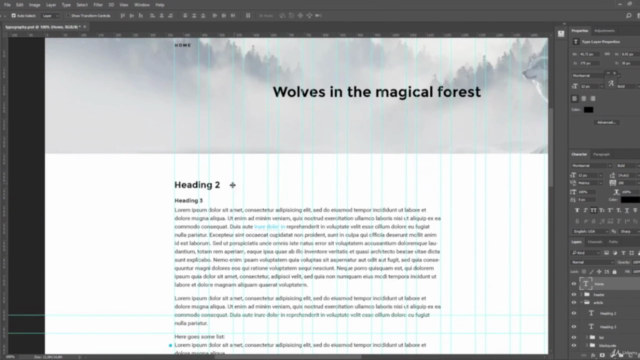Enable Show Transform Controls checkbox
This screenshot has width=640, height=360.
[x=68, y=16]
